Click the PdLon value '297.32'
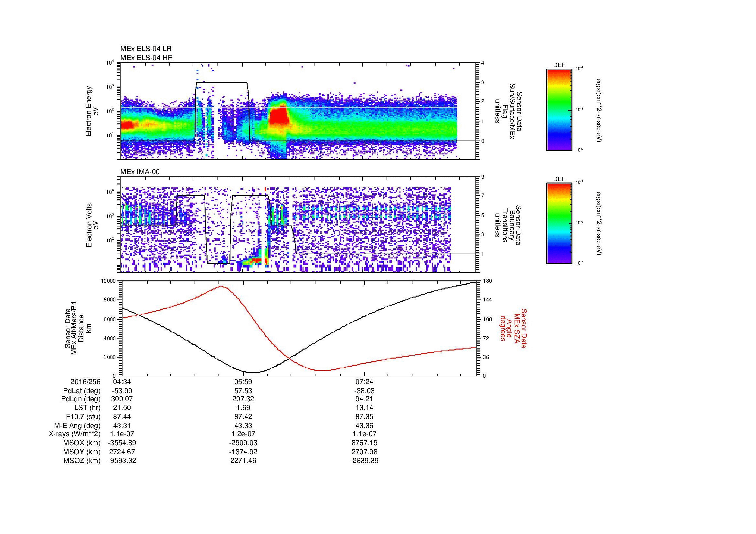This screenshot has height=534, width=756. click(x=243, y=399)
